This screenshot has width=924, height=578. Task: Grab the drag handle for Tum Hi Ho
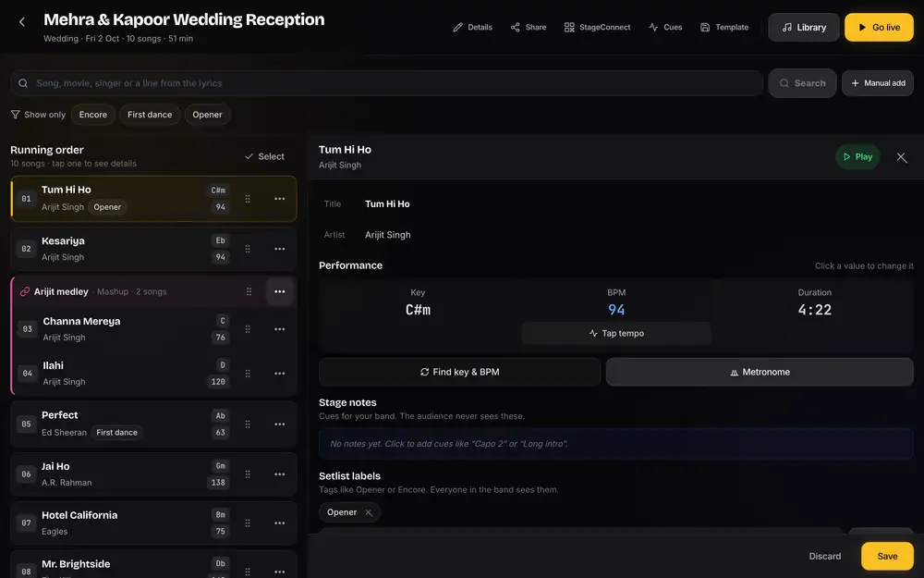click(248, 199)
